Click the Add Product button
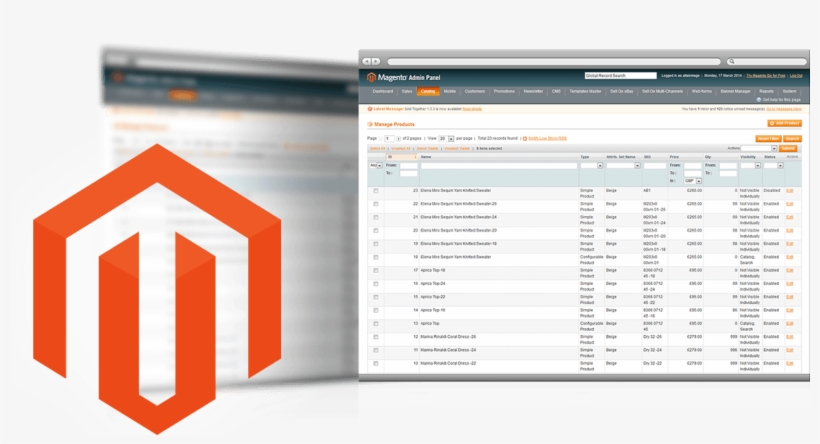Viewport: 820px width, 444px height. pos(784,123)
